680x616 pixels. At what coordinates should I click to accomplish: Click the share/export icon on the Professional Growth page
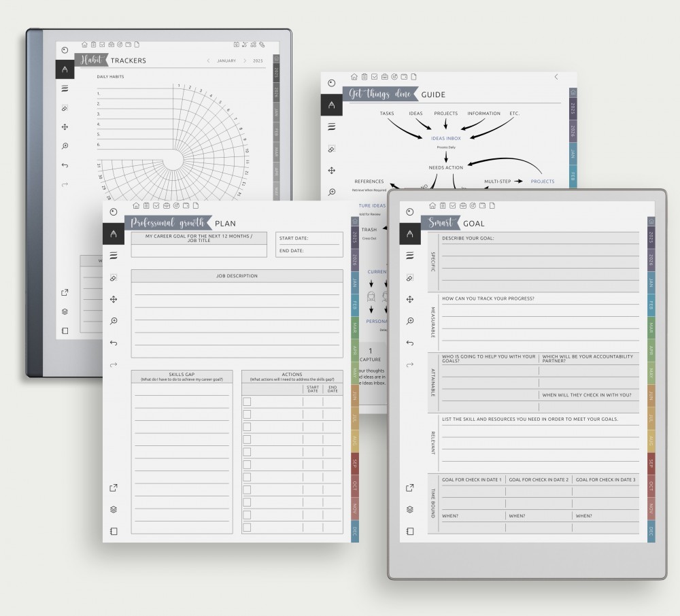(x=113, y=487)
